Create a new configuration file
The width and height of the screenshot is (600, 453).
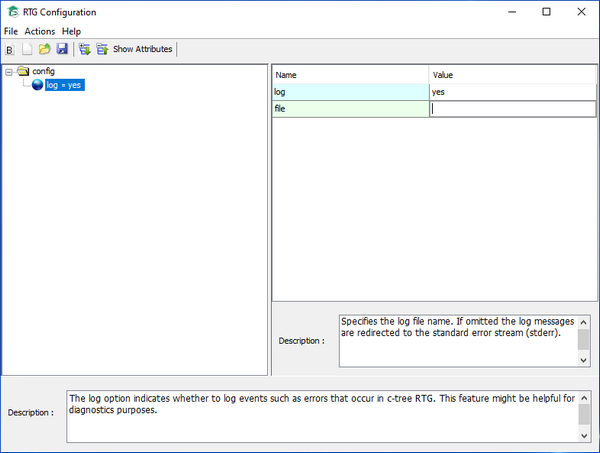coord(27,49)
